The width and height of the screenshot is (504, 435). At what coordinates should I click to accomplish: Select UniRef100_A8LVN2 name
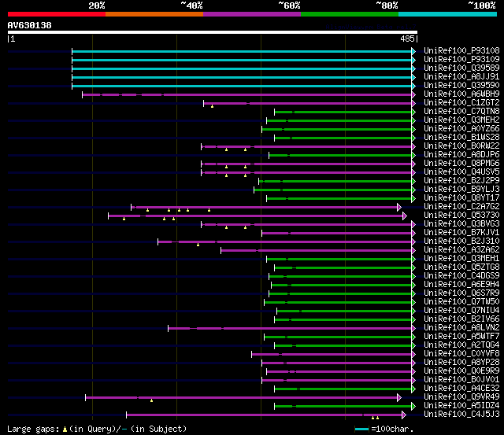pos(461,328)
